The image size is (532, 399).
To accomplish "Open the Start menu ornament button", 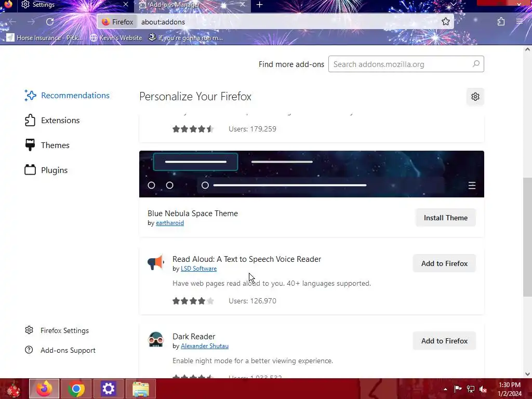I will pos(14,389).
